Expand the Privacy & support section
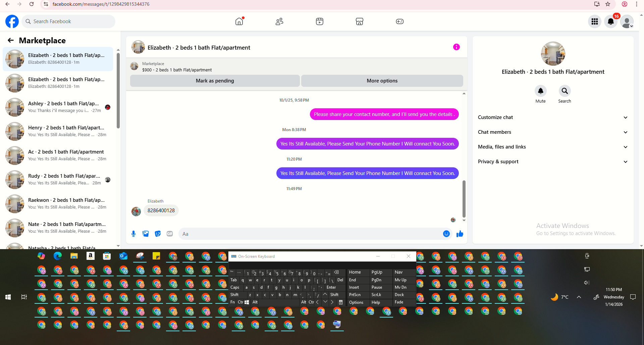This screenshot has height=345, width=644. pos(553,162)
